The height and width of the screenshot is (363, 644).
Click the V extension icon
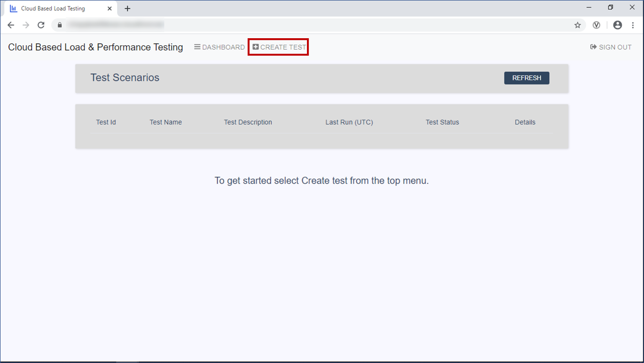[x=596, y=25]
